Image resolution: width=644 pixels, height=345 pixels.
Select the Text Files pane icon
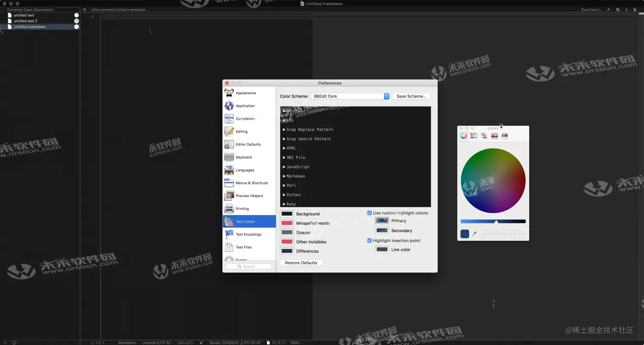[229, 247]
